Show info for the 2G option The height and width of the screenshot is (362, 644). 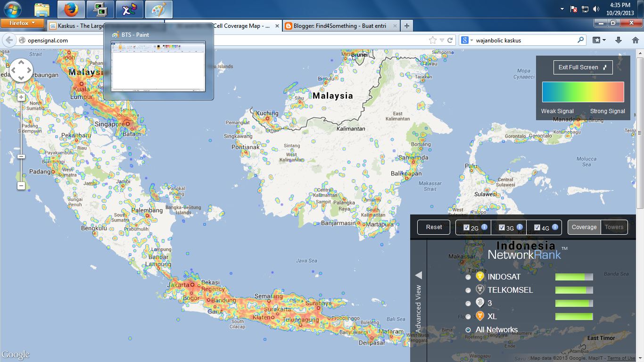pyautogui.click(x=484, y=227)
